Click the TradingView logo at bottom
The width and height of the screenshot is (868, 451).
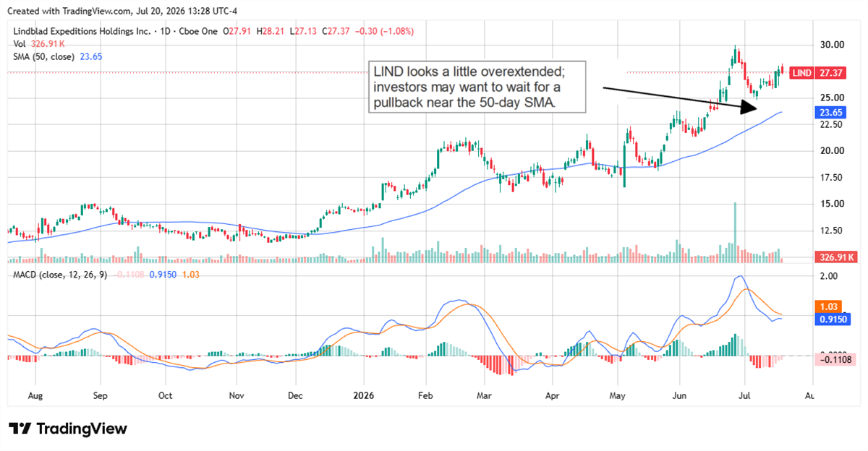point(68,429)
